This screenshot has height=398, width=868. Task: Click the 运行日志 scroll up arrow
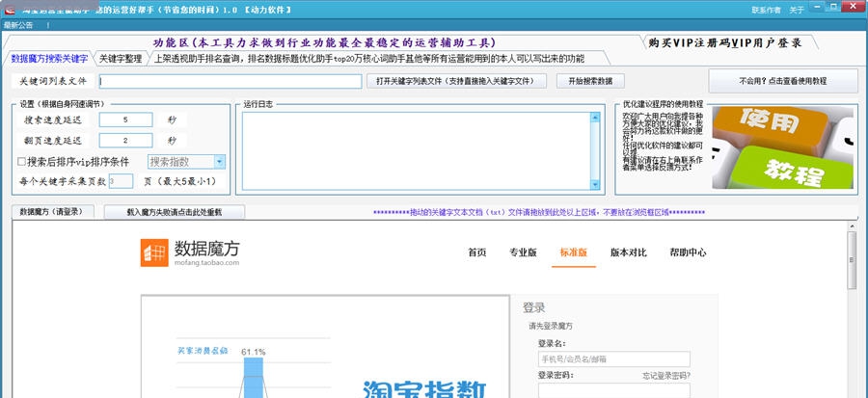click(595, 118)
